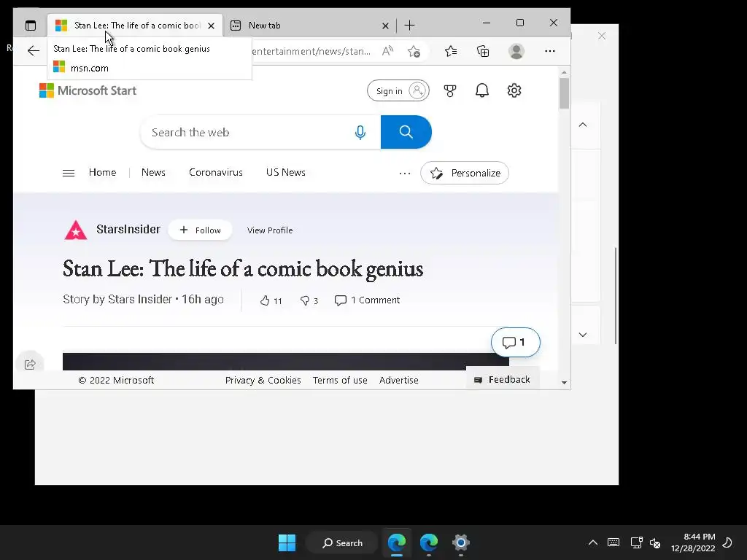Open the Collections icon
The height and width of the screenshot is (560, 747).
click(483, 51)
